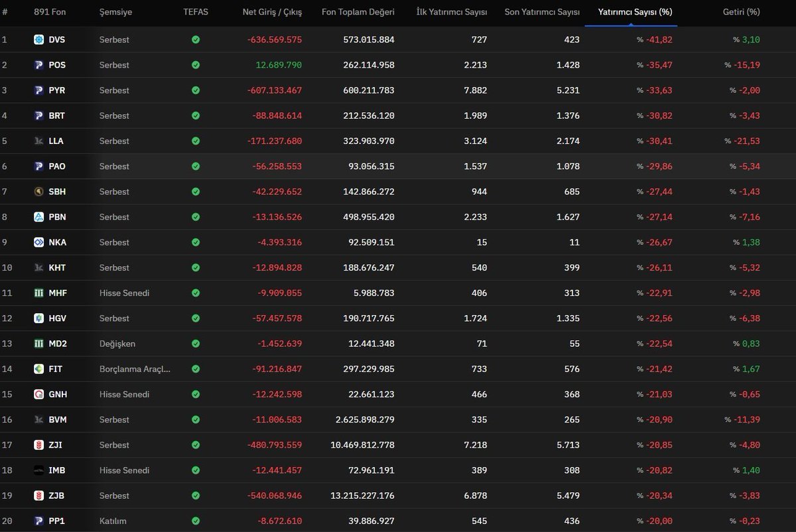Viewport: 796px width, 532px height.
Task: Click net flow value -636.569.575
Action: (x=275, y=40)
